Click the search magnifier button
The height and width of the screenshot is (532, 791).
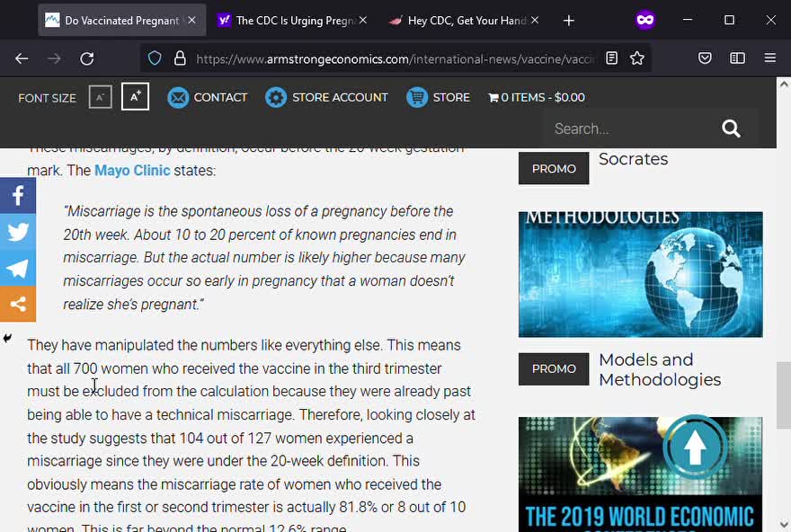[731, 129]
